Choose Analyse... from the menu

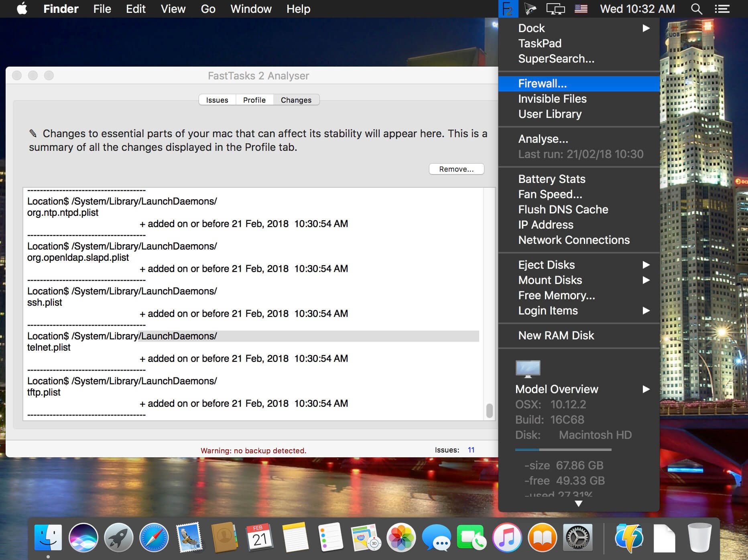(x=579, y=139)
